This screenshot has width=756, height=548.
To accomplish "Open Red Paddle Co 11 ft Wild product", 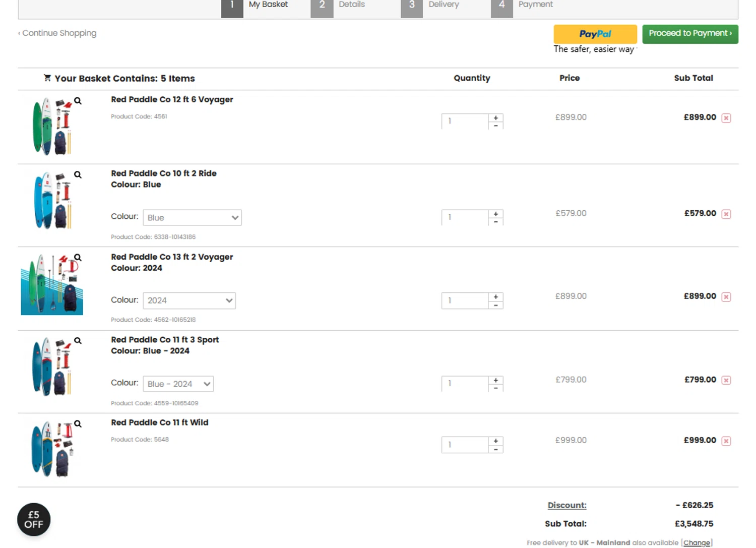I will (x=159, y=422).
